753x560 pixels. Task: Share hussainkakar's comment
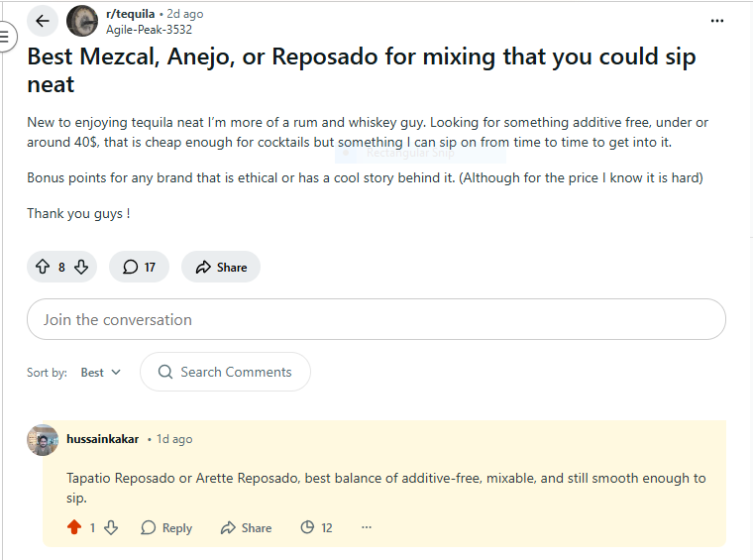(x=246, y=527)
